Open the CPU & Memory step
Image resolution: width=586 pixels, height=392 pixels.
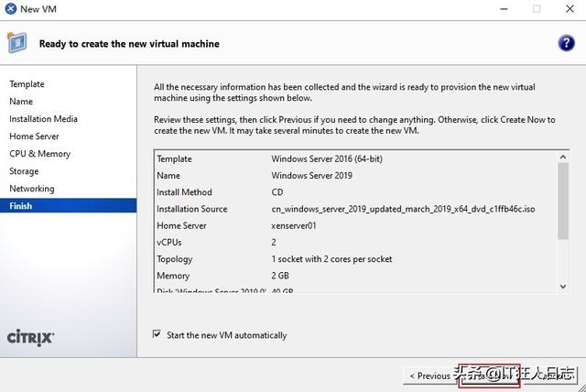click(40, 154)
